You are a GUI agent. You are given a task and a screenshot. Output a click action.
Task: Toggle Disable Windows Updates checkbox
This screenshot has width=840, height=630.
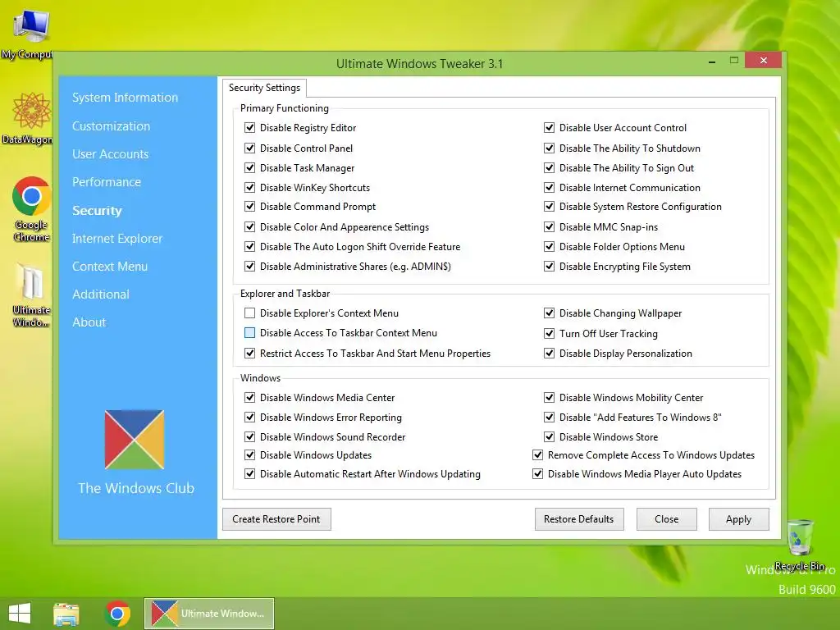(x=249, y=454)
